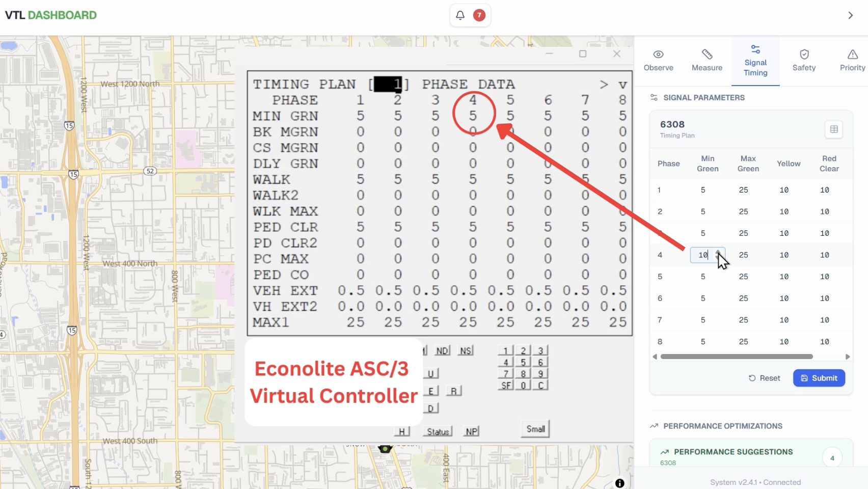This screenshot has width=868, height=489.
Task: Click the timing plan number field in controller
Action: click(388, 84)
